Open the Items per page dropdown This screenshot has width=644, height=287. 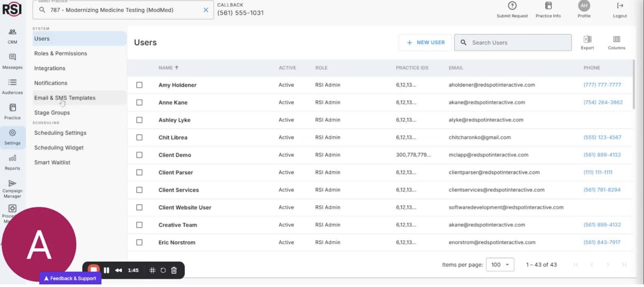[x=500, y=265]
